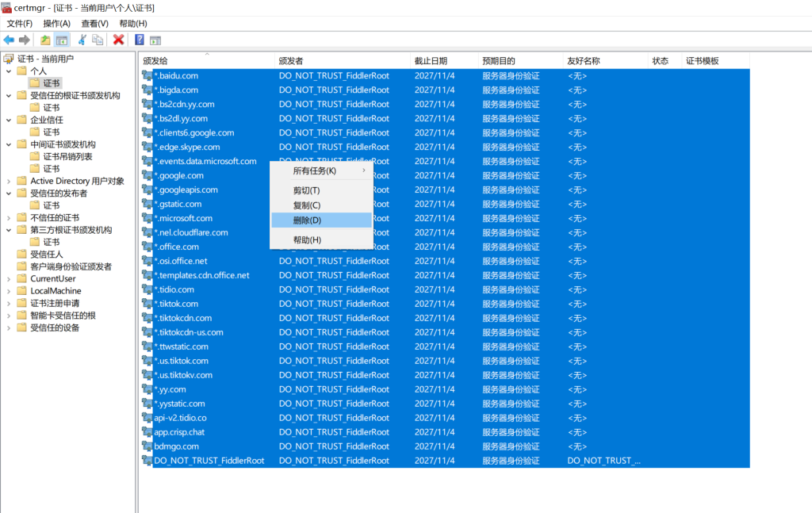Choose 剪切(T) in the context menu
Screen dimensions: 812x513
[x=322, y=190]
